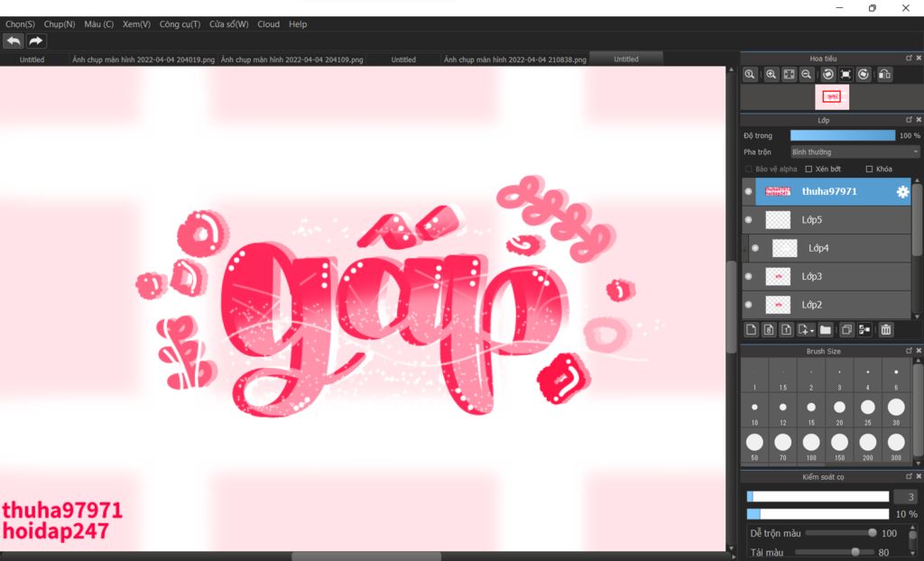Open the Công cụ(T) menu
This screenshot has width=924, height=561.
tap(180, 24)
